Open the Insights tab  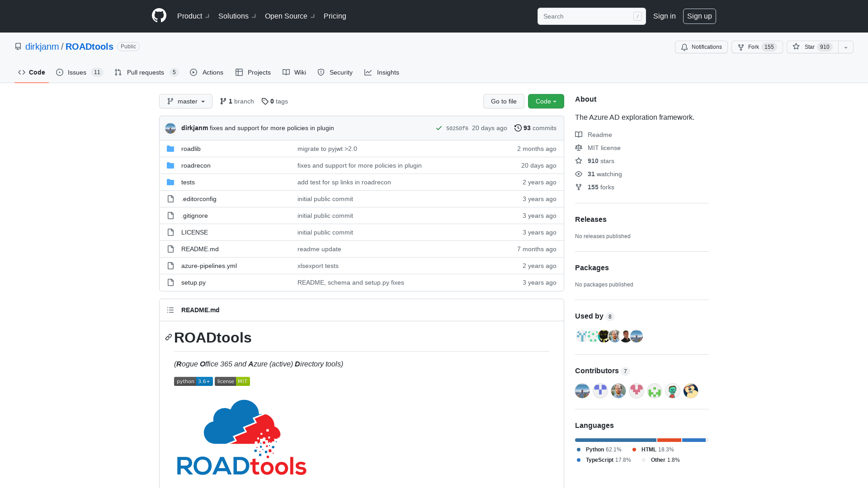tap(382, 72)
